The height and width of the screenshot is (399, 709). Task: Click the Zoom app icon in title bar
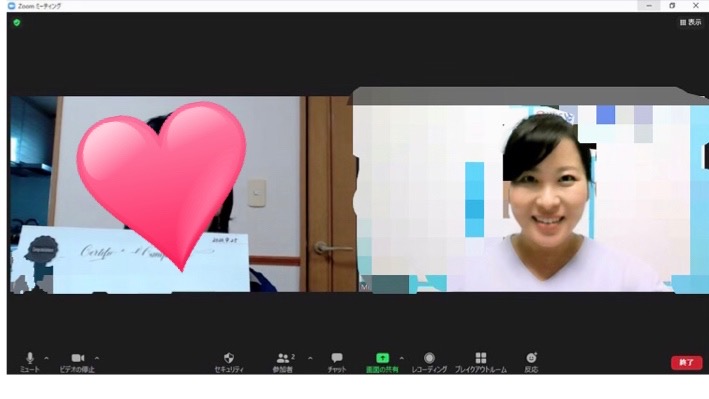tap(11, 6)
